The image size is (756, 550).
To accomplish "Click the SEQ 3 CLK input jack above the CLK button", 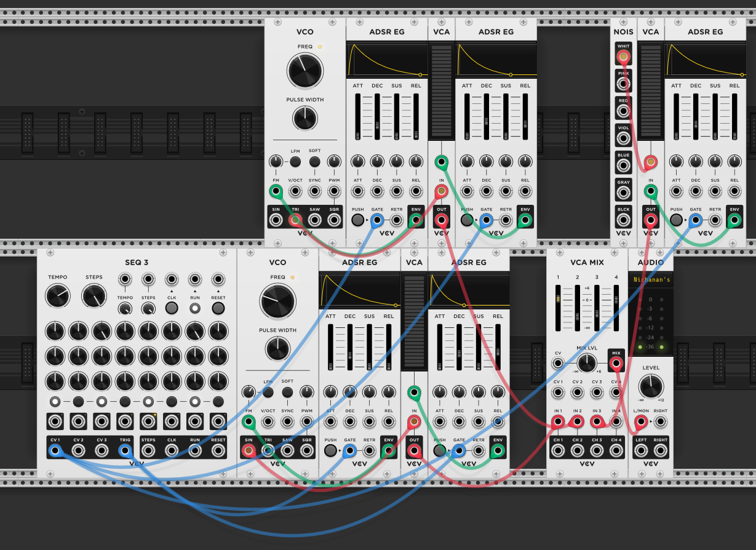I will tap(172, 279).
